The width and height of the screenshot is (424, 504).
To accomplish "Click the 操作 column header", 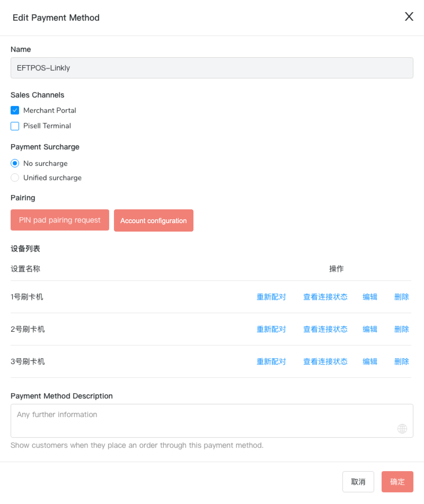I will [x=337, y=269].
